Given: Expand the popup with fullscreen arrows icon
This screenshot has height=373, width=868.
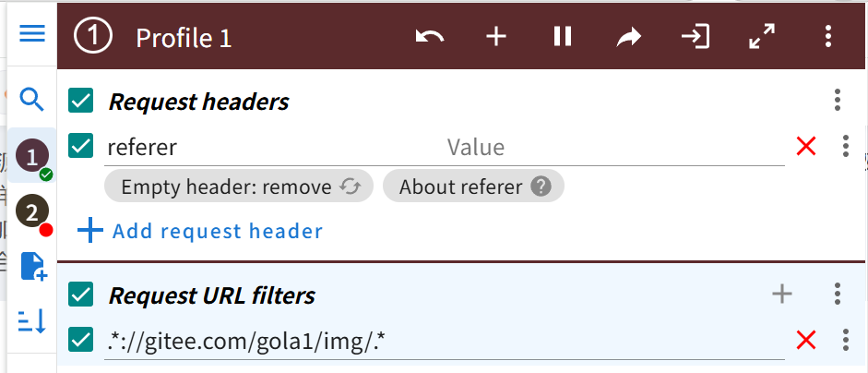Looking at the screenshot, I should coord(762,37).
